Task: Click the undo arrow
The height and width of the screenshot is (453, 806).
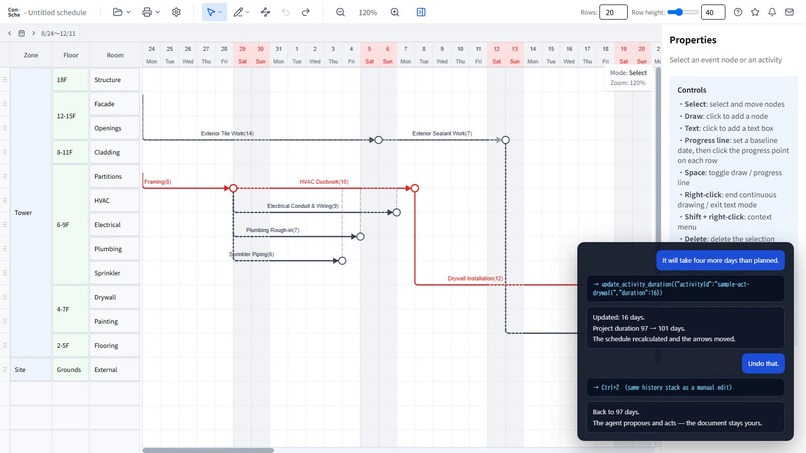Action: [x=286, y=12]
